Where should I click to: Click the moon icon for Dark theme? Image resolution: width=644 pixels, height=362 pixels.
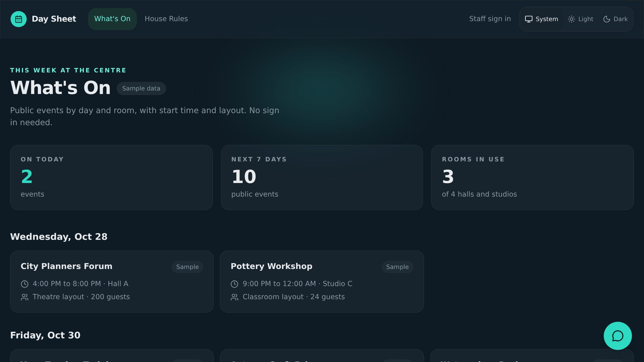(x=607, y=19)
